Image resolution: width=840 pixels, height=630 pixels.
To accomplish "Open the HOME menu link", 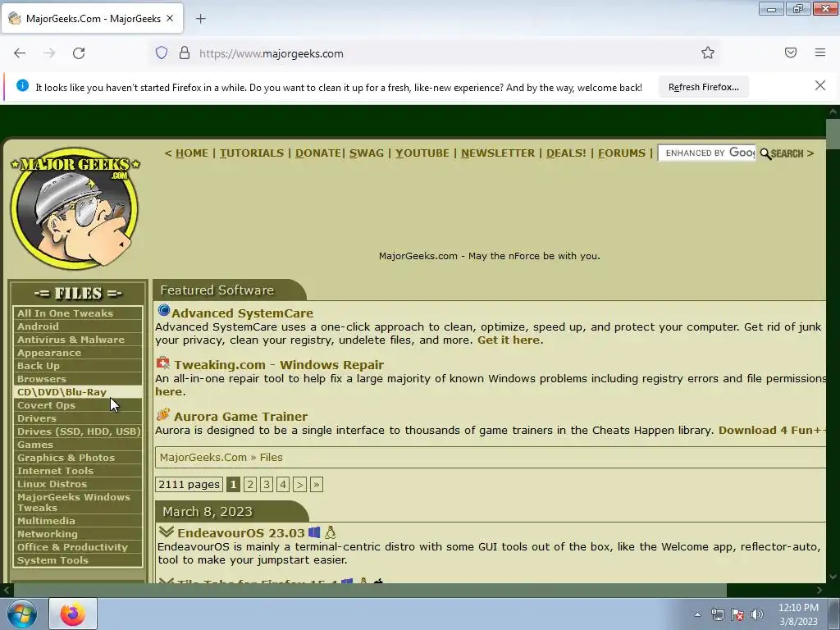I will point(192,153).
